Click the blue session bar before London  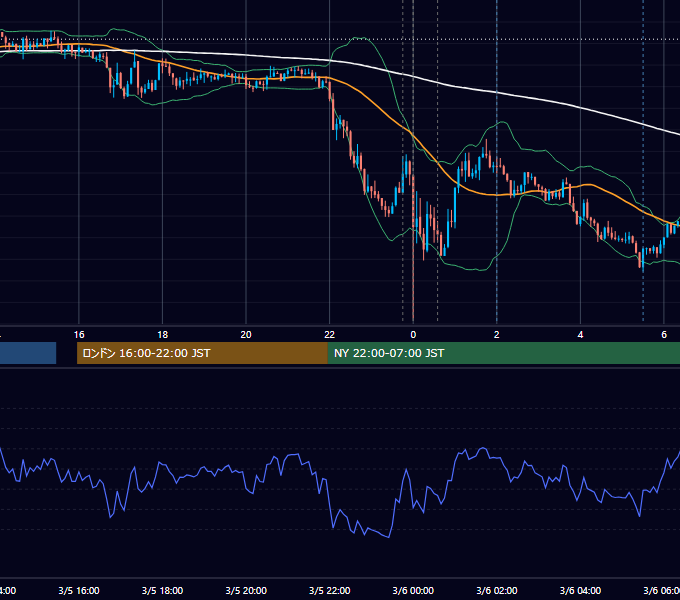click(28, 353)
